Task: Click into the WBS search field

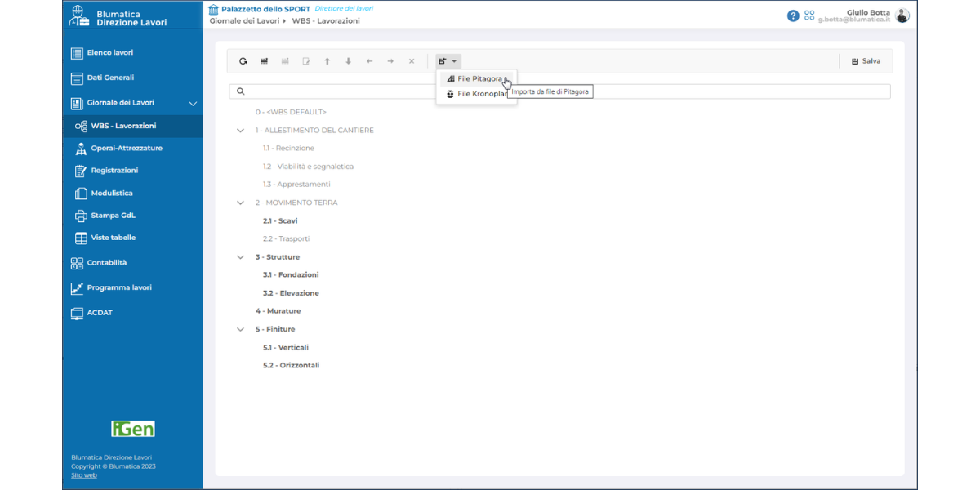Action: click(563, 92)
